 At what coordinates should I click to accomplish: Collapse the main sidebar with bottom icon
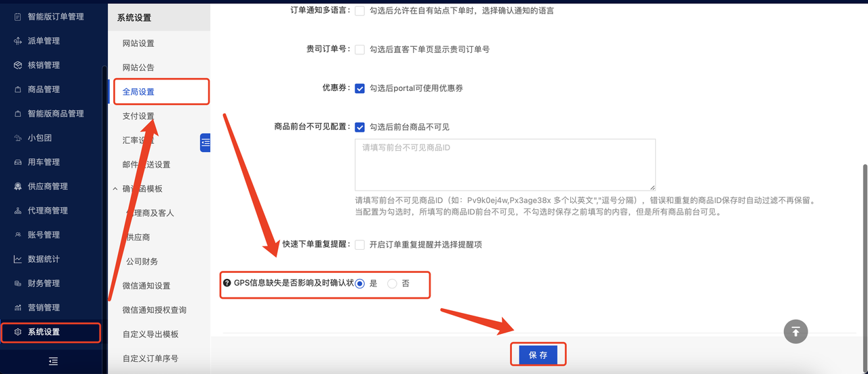point(54,361)
